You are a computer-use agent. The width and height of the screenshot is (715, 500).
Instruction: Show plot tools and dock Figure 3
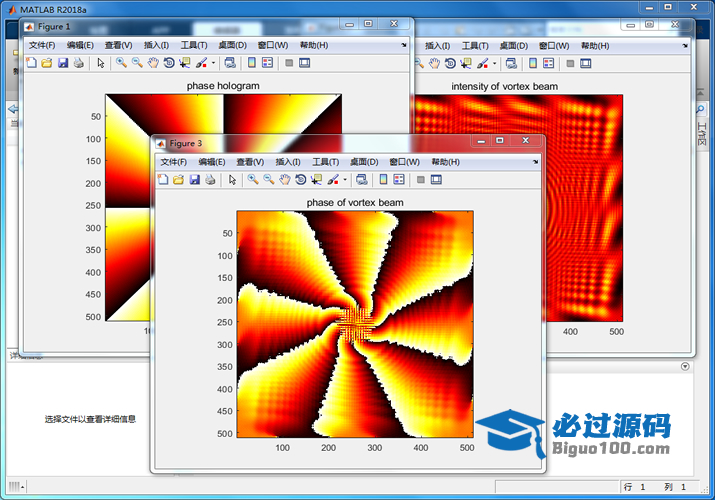pos(436,180)
